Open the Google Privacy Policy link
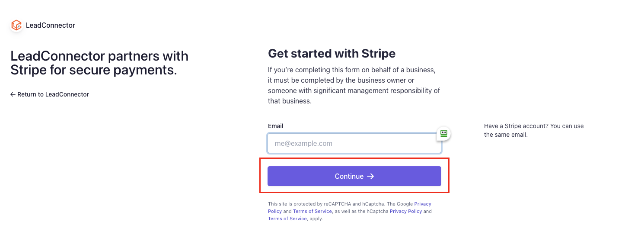Screen dimensions: 644x251 422,204
